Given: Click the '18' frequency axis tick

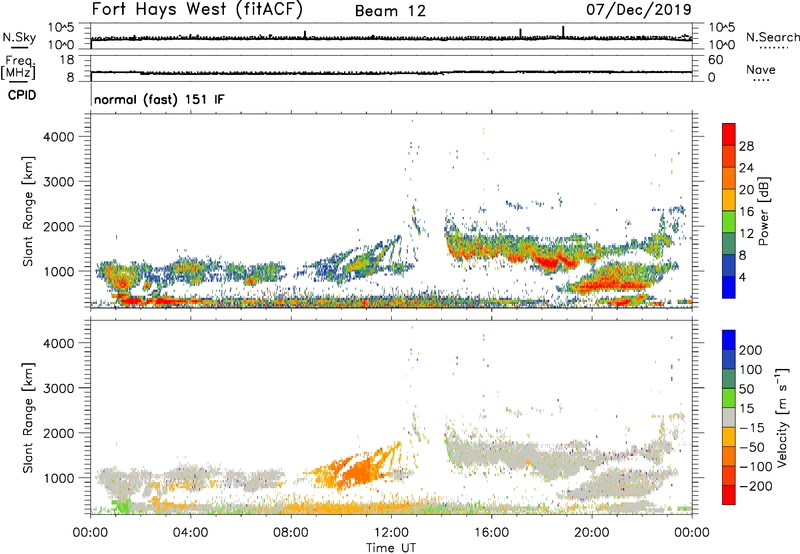Looking at the screenshot, I should (67, 60).
